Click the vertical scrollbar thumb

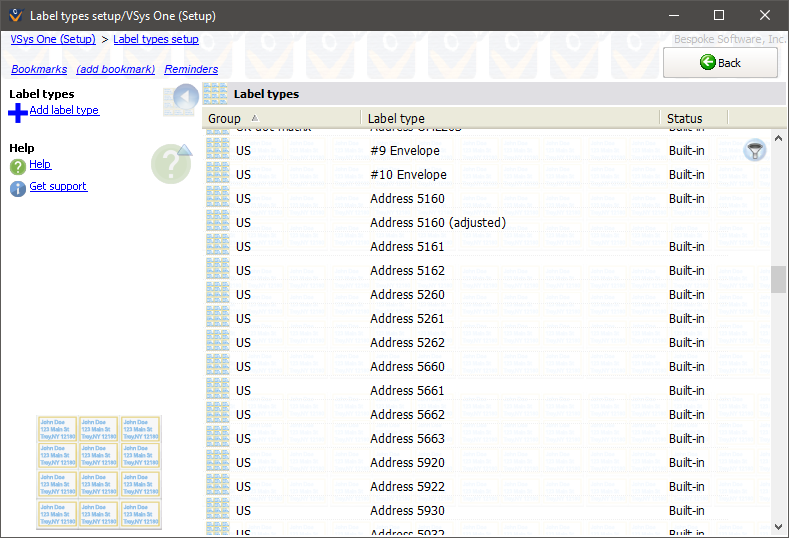click(x=778, y=279)
